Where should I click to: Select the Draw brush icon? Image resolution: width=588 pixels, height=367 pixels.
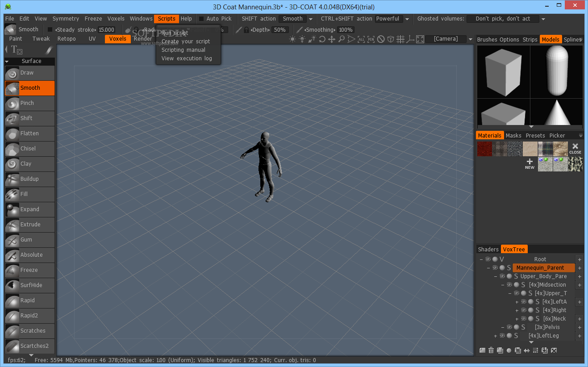pyautogui.click(x=12, y=73)
